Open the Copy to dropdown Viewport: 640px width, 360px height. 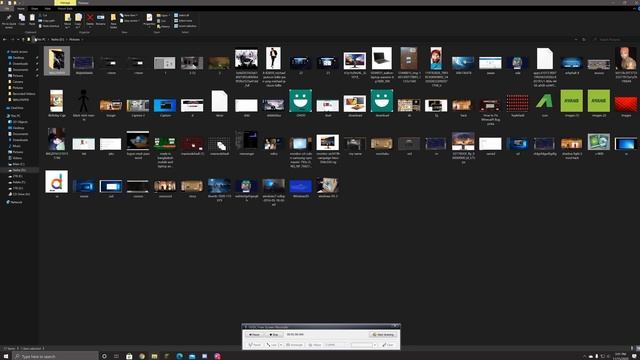point(78,20)
